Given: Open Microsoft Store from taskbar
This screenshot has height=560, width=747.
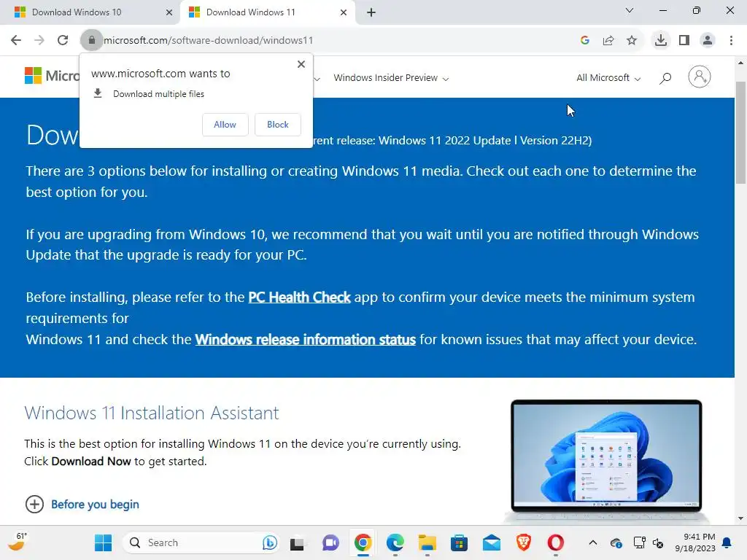Looking at the screenshot, I should coord(460,542).
